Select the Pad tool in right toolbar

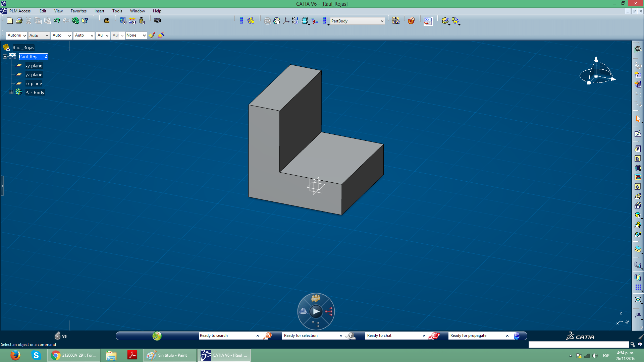click(x=638, y=149)
